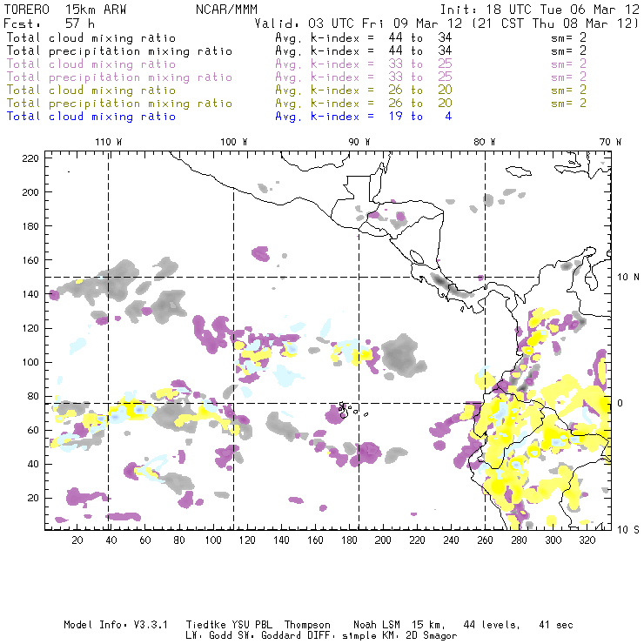
Task: Click the '110 W' longitude label
Action: (109, 142)
